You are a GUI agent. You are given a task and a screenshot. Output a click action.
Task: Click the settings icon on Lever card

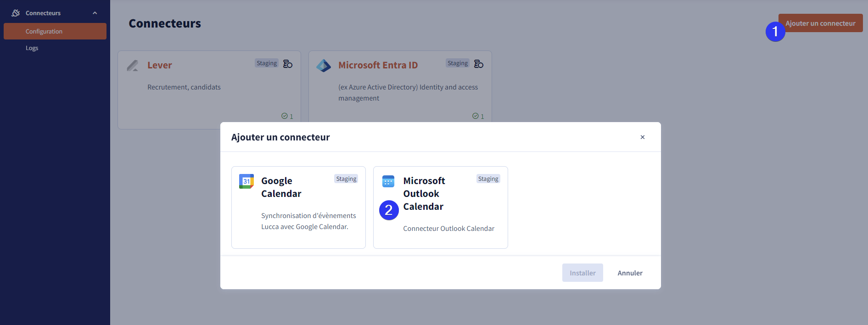288,64
